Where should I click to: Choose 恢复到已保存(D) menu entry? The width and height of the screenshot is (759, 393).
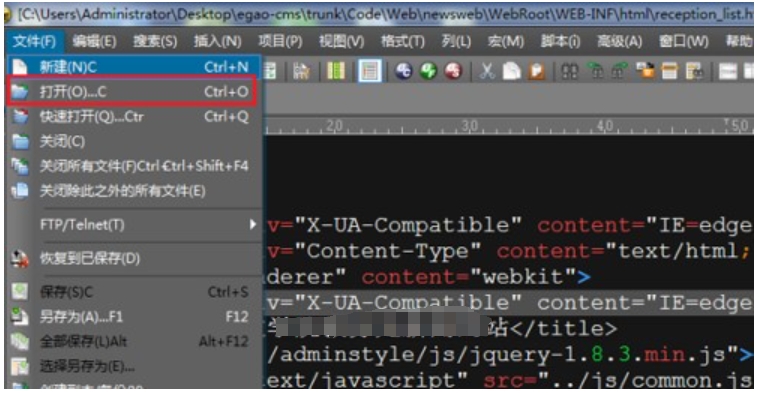(x=135, y=258)
